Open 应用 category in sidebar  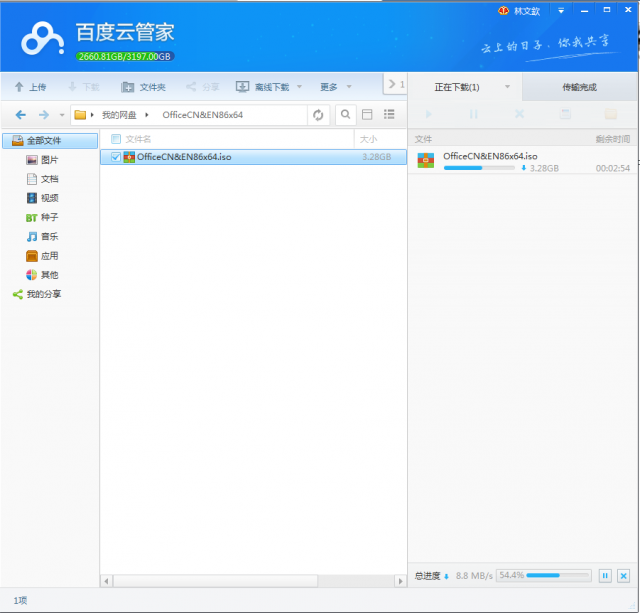tap(42, 256)
